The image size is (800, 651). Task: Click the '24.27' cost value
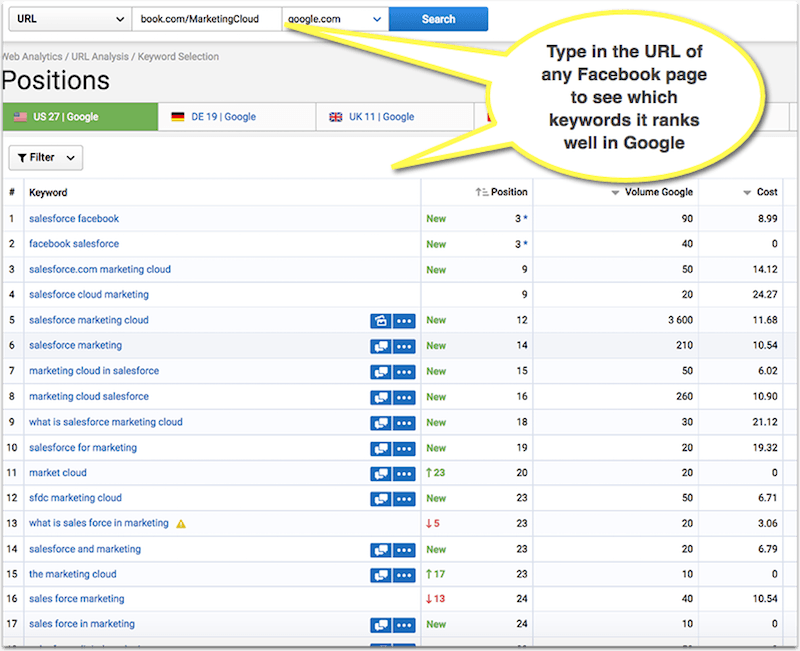point(765,294)
